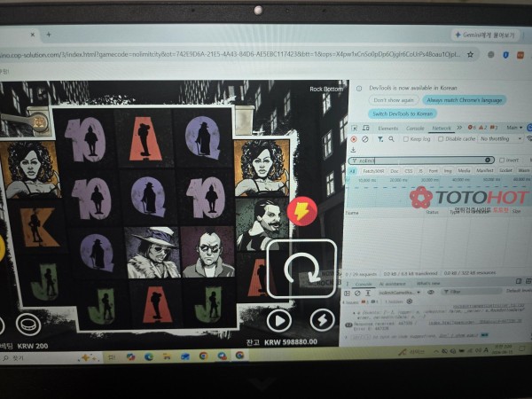Stop recording network log red button
532x399 pixels.
pyautogui.click(x=354, y=139)
